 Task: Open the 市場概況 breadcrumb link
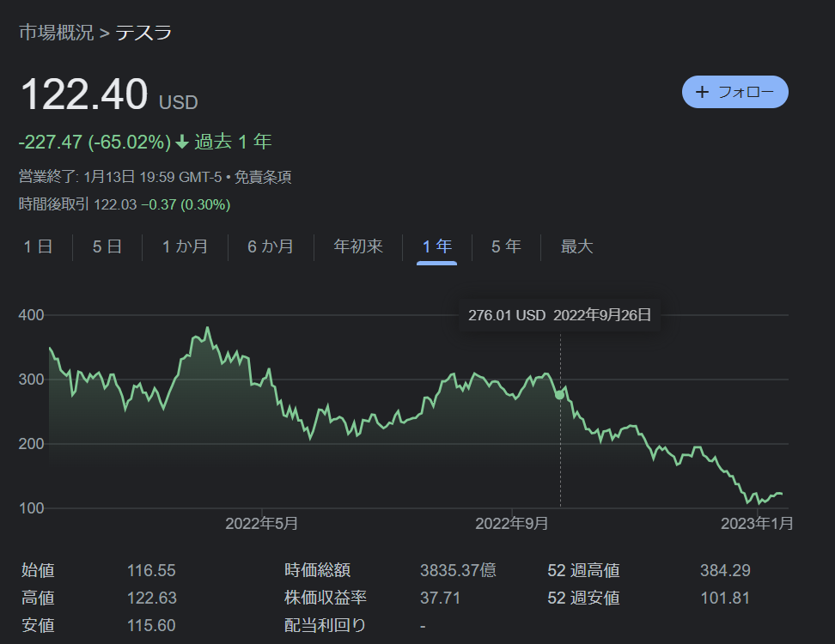click(x=57, y=33)
